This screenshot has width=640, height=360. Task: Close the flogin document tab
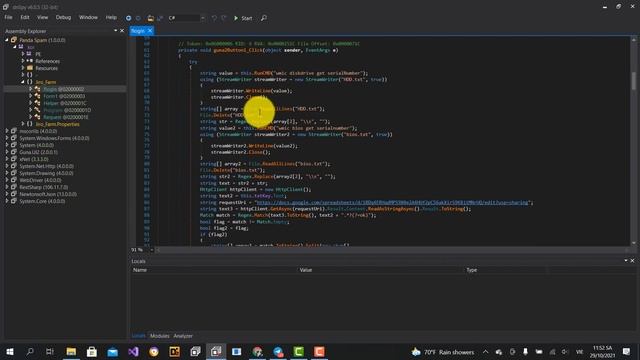150,31
